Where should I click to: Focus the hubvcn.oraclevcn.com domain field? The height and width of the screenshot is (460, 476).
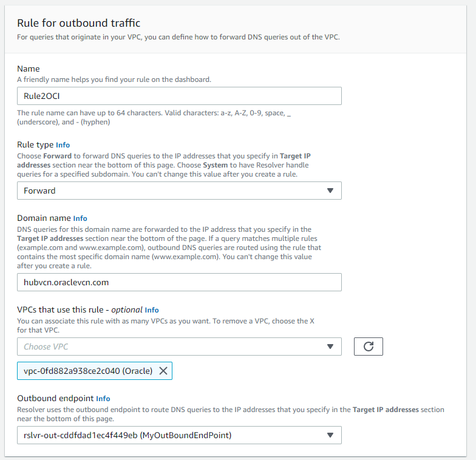[179, 282]
